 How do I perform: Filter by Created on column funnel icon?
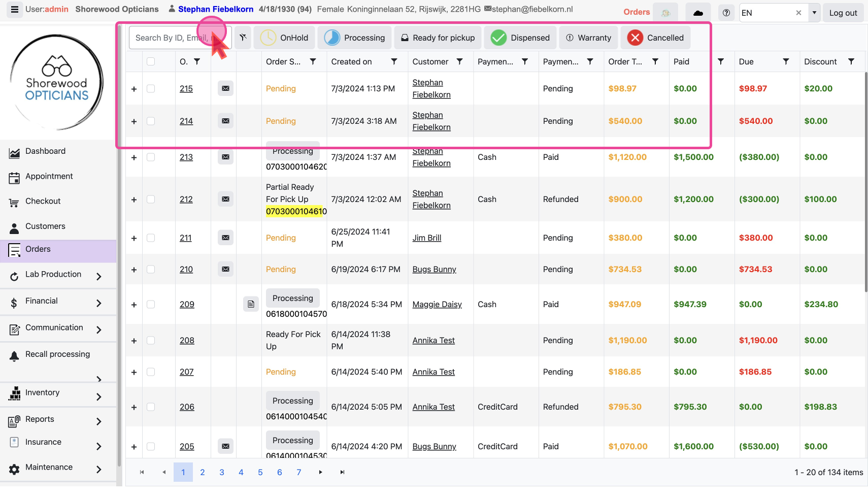point(394,61)
